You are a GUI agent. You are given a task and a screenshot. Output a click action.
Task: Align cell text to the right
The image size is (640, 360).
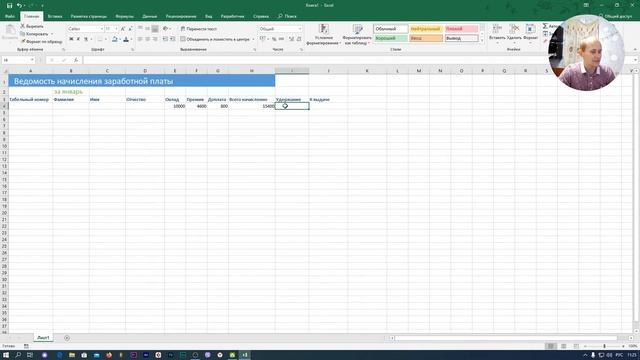tap(155, 39)
